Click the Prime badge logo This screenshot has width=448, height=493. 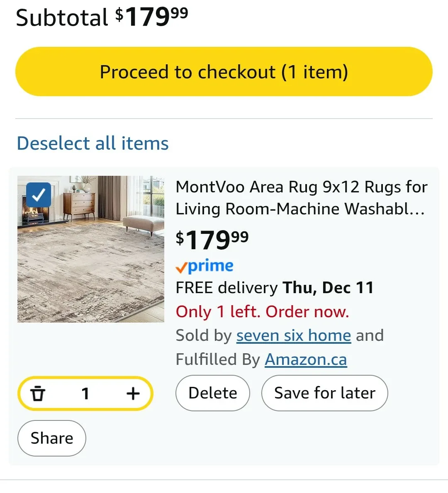205,267
